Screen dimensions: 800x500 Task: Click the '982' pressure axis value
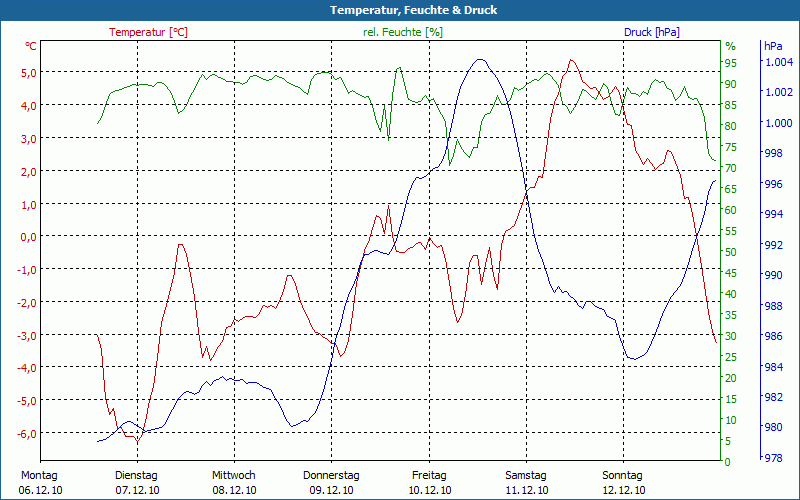(773, 397)
